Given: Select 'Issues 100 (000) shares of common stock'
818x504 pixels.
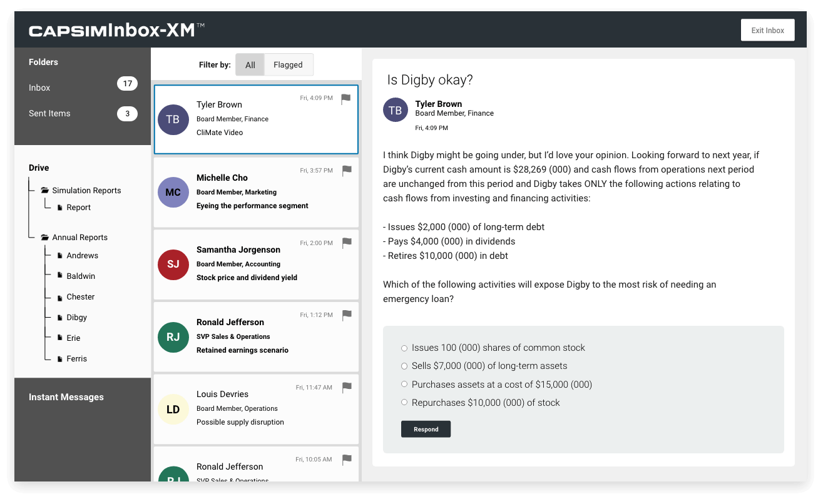Looking at the screenshot, I should pos(404,348).
